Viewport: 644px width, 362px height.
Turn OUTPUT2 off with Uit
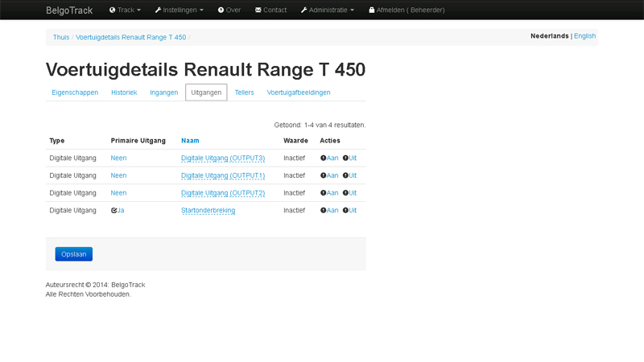349,193
